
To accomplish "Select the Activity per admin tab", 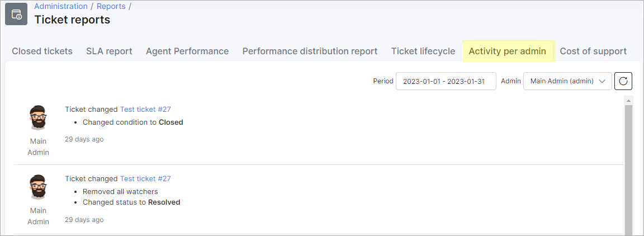I will [x=508, y=51].
